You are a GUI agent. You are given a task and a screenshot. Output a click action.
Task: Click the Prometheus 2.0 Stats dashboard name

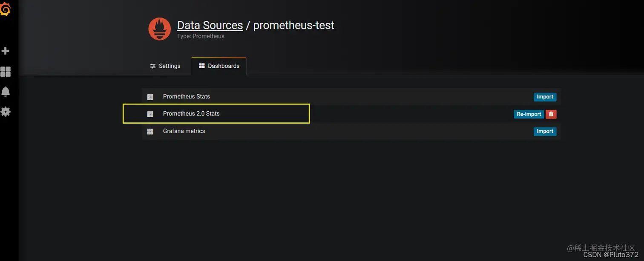tap(191, 114)
